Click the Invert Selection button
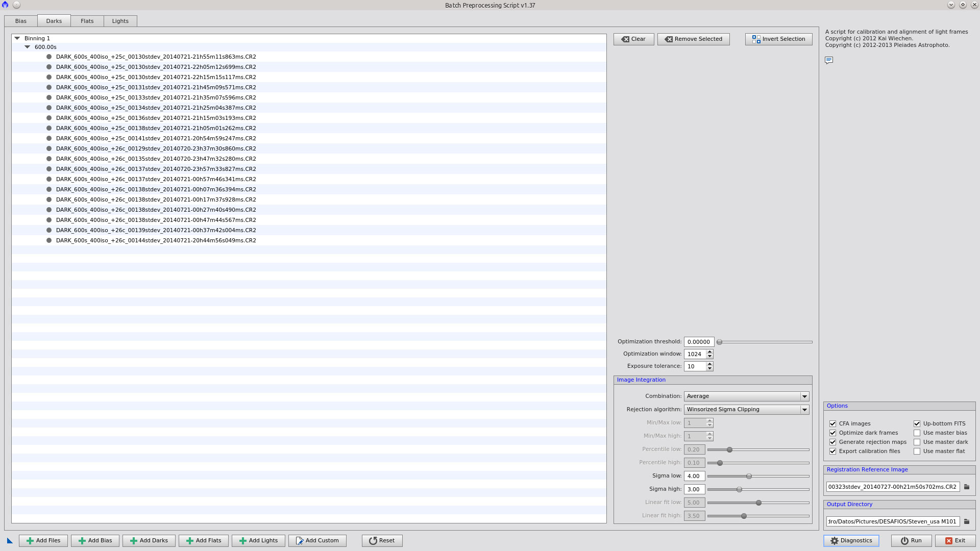 pyautogui.click(x=778, y=39)
